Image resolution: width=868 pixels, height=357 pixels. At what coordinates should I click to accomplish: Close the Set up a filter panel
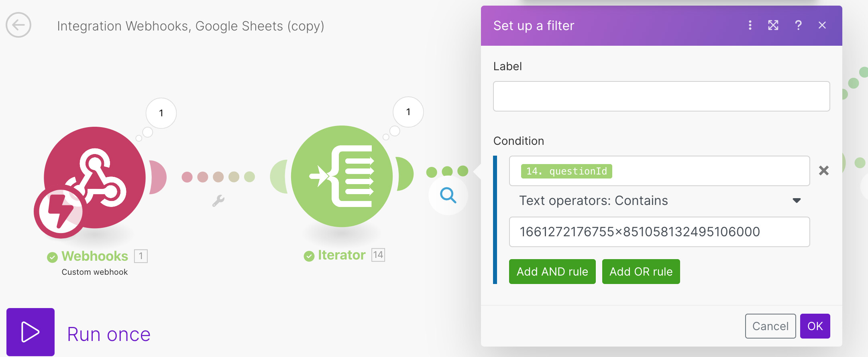tap(822, 25)
